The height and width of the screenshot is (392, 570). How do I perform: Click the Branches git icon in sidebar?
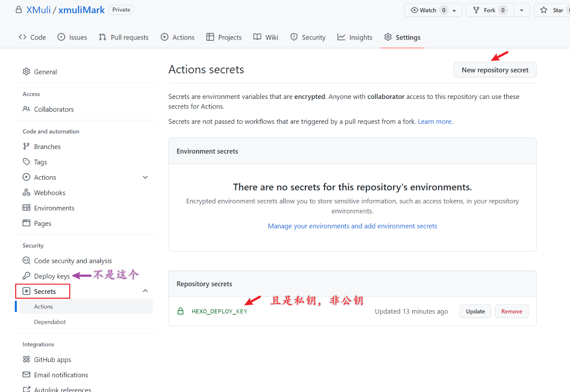tap(26, 146)
